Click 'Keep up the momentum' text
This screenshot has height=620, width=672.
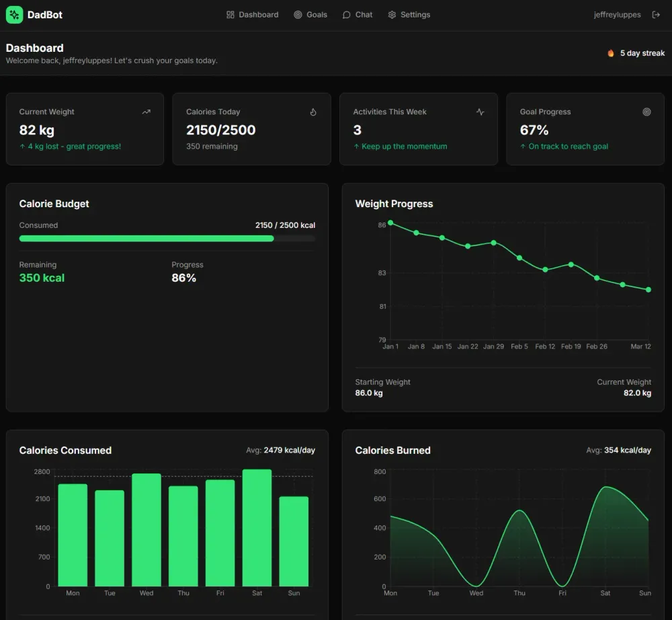404,146
